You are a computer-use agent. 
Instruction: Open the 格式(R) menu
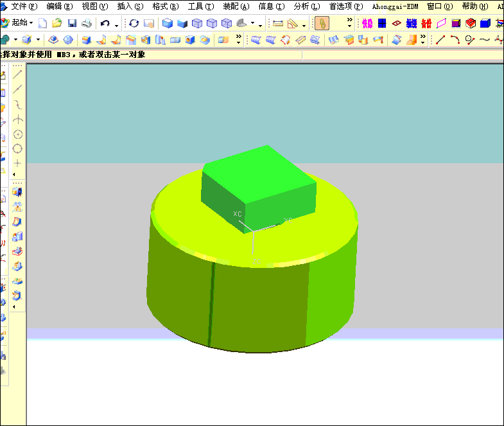tap(166, 6)
